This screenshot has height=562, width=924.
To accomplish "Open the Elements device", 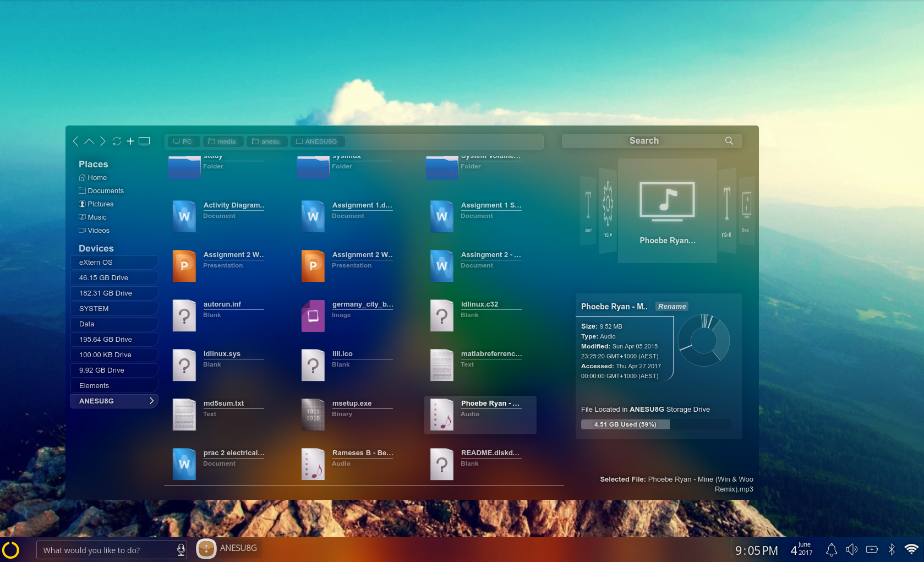I will (114, 386).
